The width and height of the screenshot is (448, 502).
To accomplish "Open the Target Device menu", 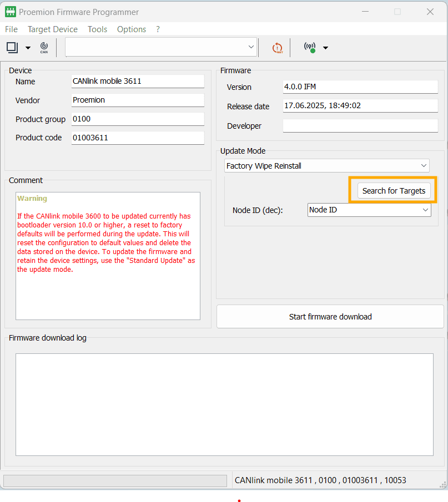I will click(53, 29).
